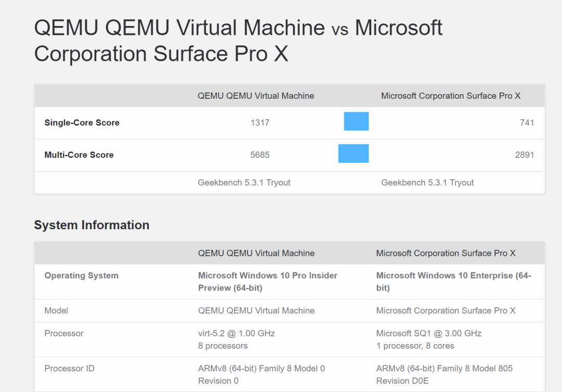
Task: Select the single-core score value 1317
Action: 260,123
